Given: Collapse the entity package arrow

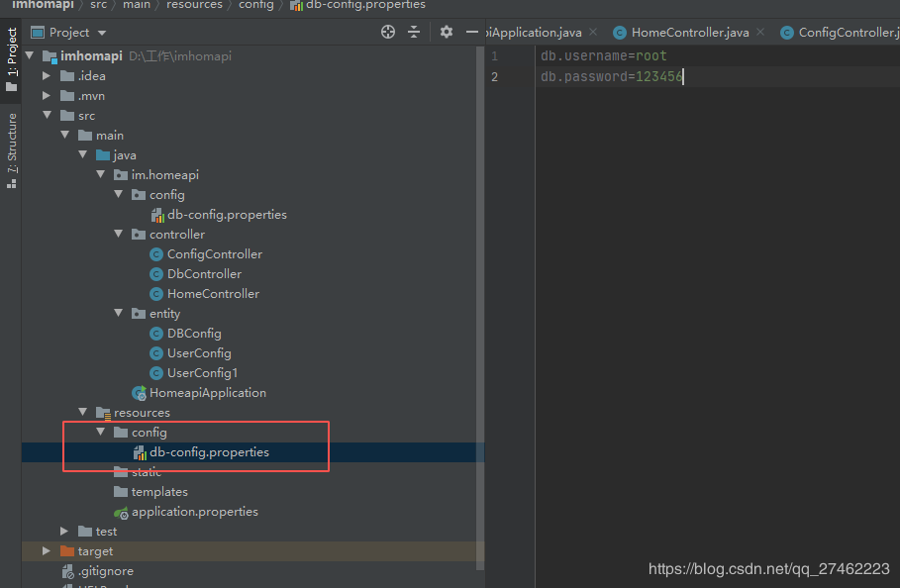Looking at the screenshot, I should pyautogui.click(x=118, y=314).
